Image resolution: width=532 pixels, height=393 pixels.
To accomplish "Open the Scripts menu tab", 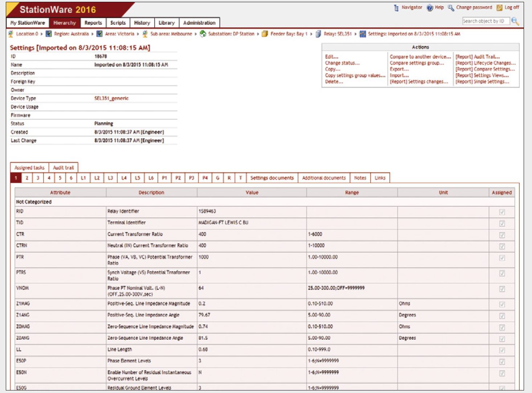I will click(118, 23).
